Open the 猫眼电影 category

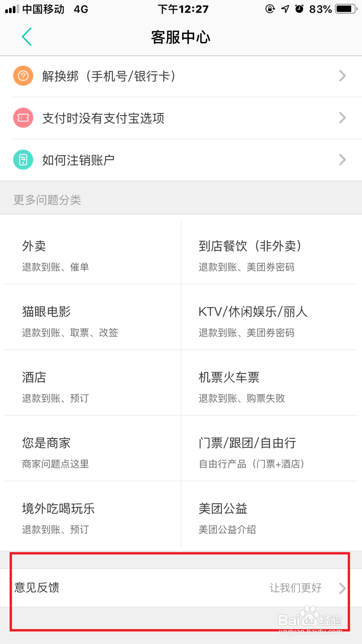click(x=93, y=317)
